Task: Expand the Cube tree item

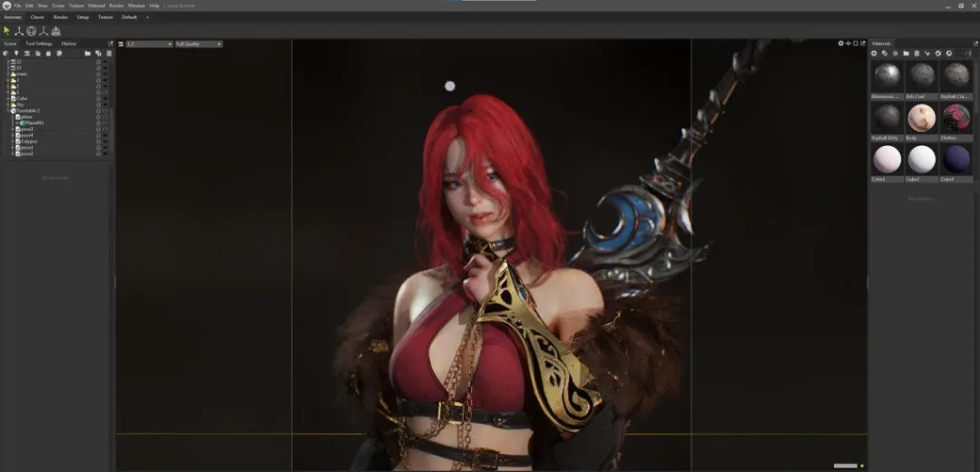Action: tap(8, 98)
